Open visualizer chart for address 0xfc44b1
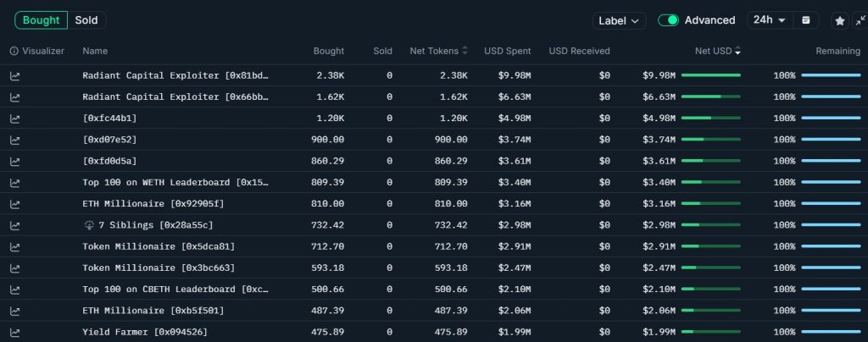The image size is (868, 342). 14,118
